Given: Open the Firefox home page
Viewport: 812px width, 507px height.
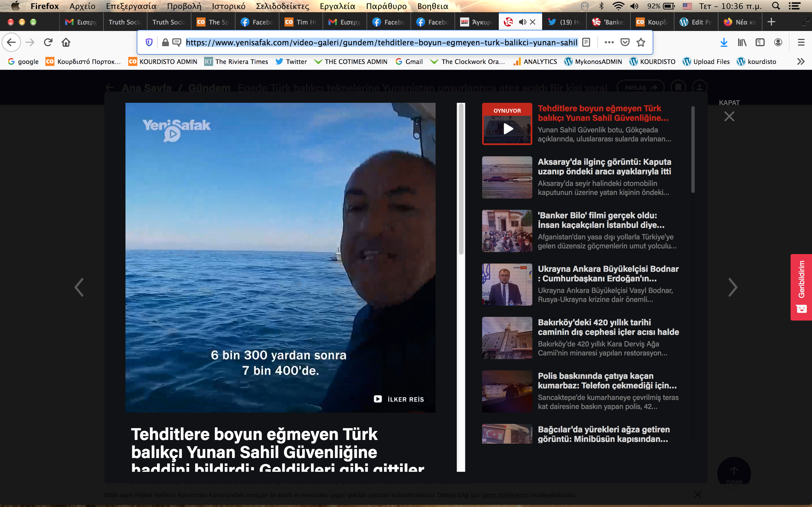Looking at the screenshot, I should (x=66, y=42).
